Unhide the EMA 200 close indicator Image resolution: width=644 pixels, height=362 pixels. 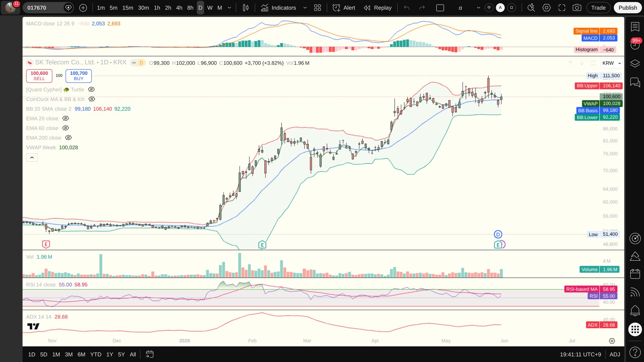click(x=68, y=138)
